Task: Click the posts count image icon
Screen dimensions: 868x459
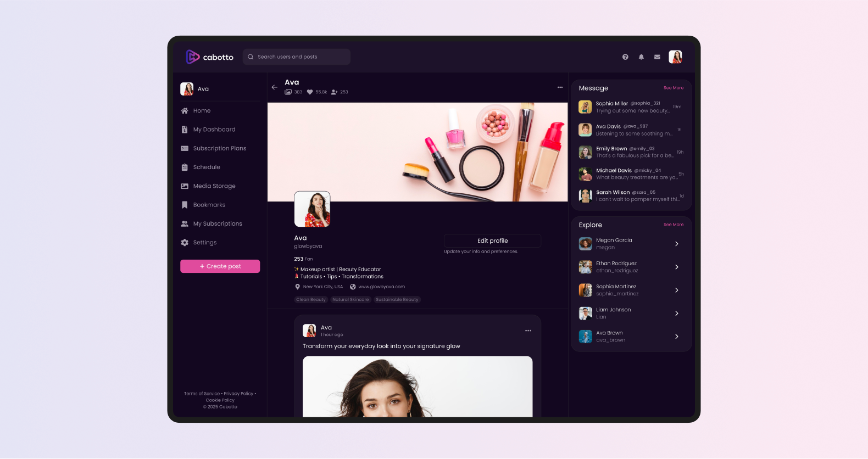Action: [288, 92]
